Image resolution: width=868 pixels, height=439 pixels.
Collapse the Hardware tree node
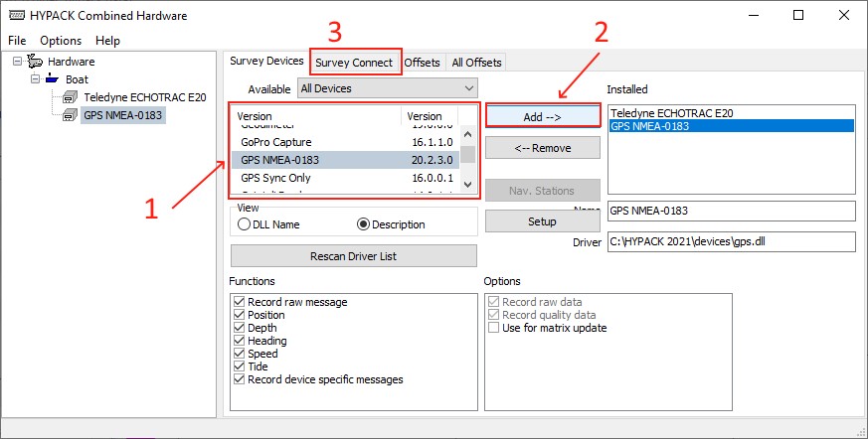click(17, 62)
